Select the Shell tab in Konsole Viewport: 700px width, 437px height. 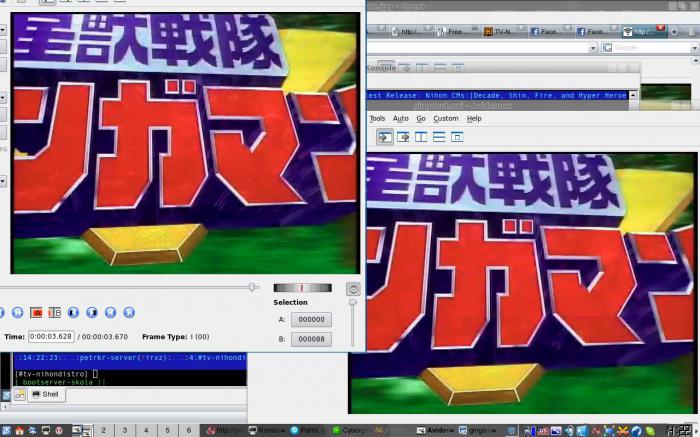46,394
